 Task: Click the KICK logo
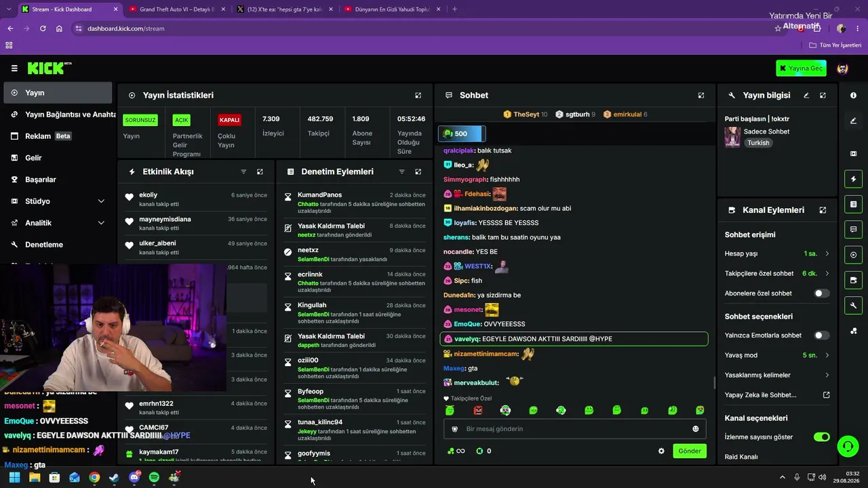(49, 68)
